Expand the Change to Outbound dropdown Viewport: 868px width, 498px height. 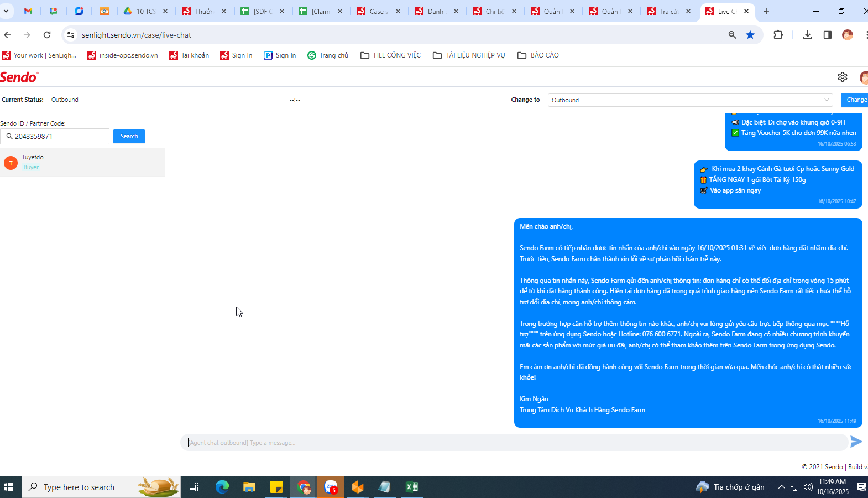pos(691,100)
